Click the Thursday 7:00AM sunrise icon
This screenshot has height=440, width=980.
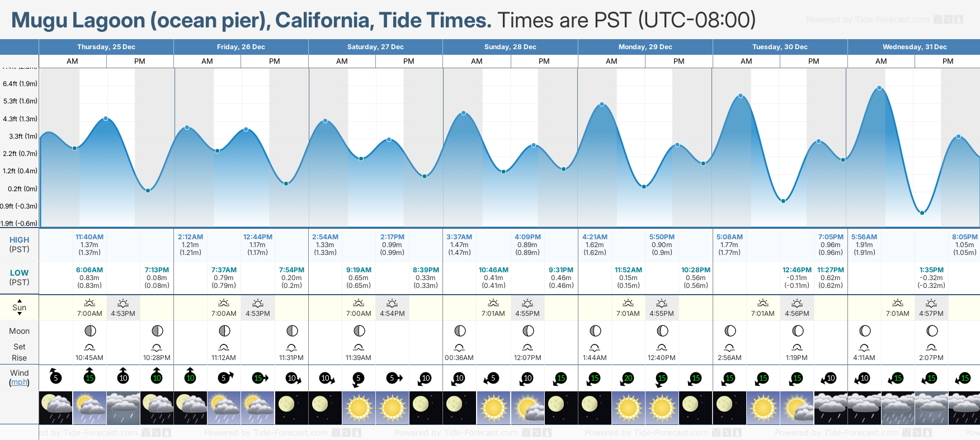pyautogui.click(x=89, y=304)
